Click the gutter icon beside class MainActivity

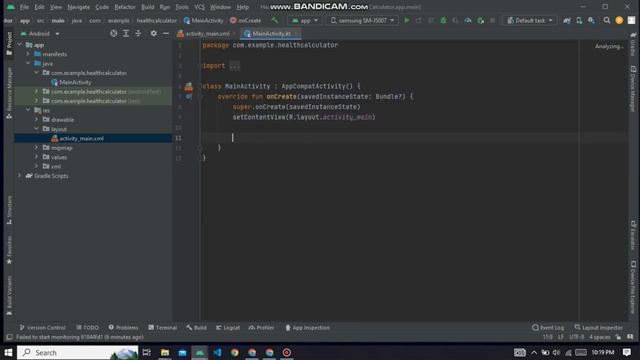coord(189,87)
